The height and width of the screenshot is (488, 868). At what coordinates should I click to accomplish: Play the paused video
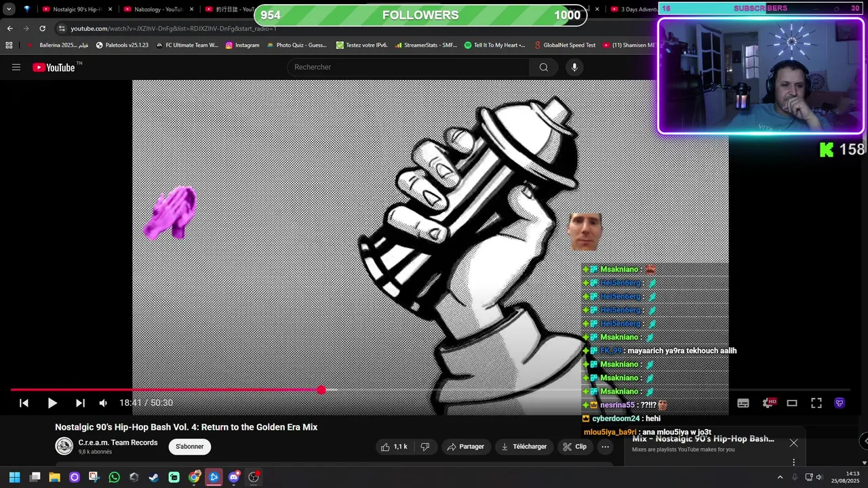coord(52,403)
